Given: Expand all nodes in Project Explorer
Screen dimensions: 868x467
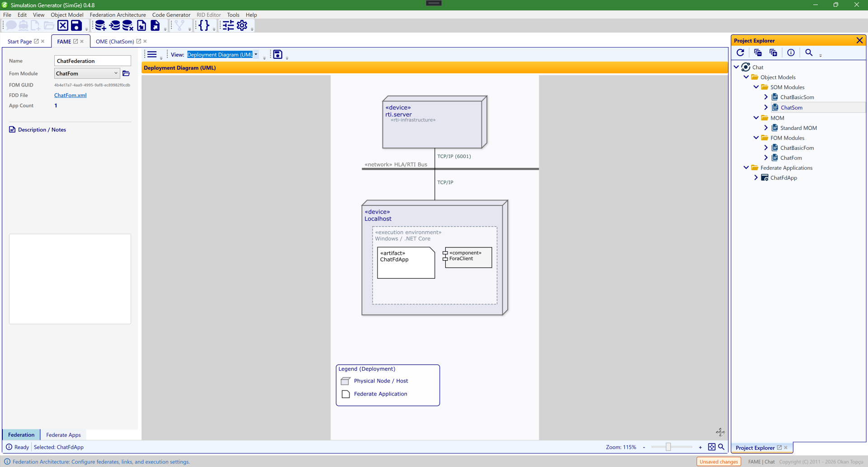Looking at the screenshot, I should (774, 52).
